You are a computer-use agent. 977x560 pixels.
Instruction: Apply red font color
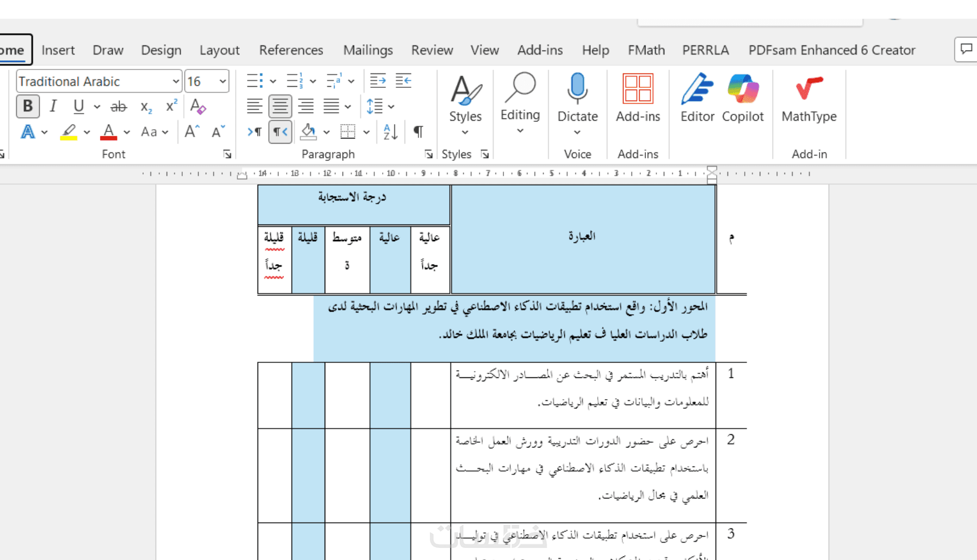point(109,132)
